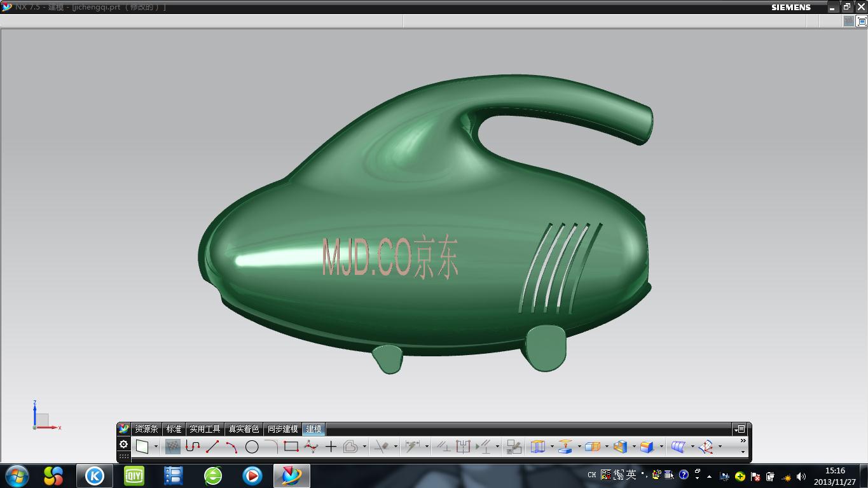Click the blue help question mark tray icon

pos(684,475)
